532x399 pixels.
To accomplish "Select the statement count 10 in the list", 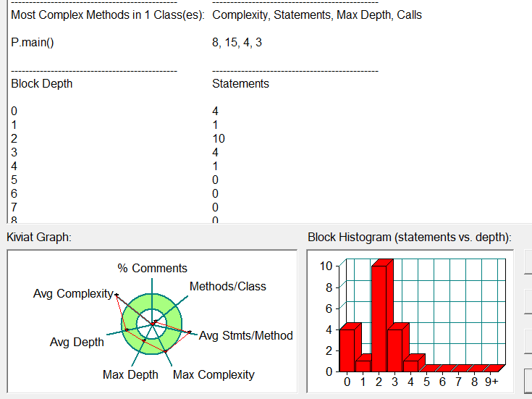I will coord(219,138).
